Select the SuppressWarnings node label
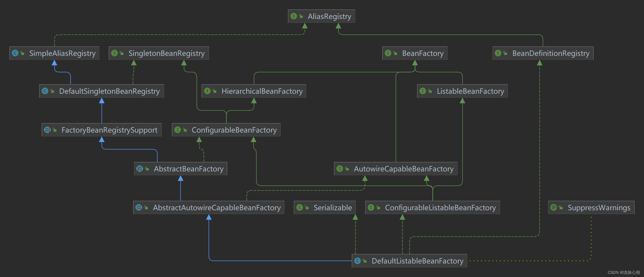This screenshot has width=644, height=277. (x=599, y=207)
